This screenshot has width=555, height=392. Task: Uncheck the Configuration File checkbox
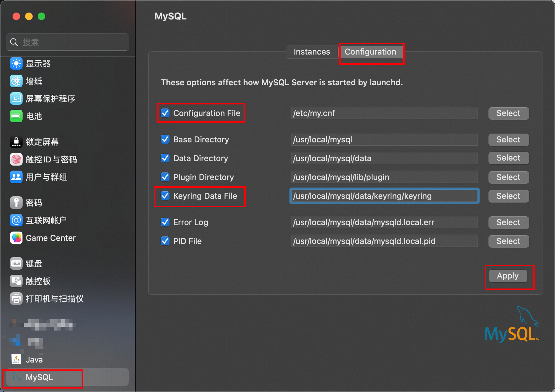coord(165,113)
